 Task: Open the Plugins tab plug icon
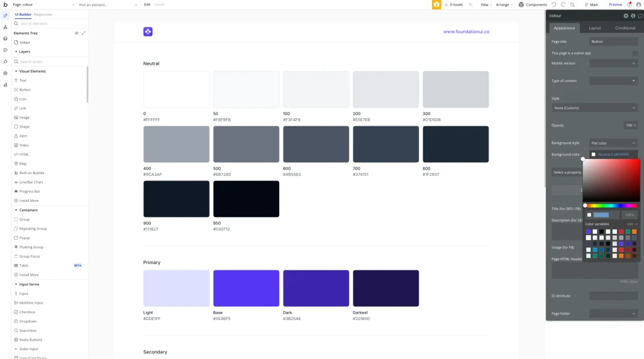(5, 62)
